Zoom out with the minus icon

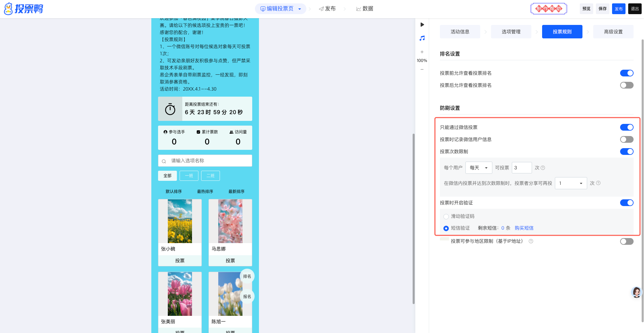[x=422, y=69]
